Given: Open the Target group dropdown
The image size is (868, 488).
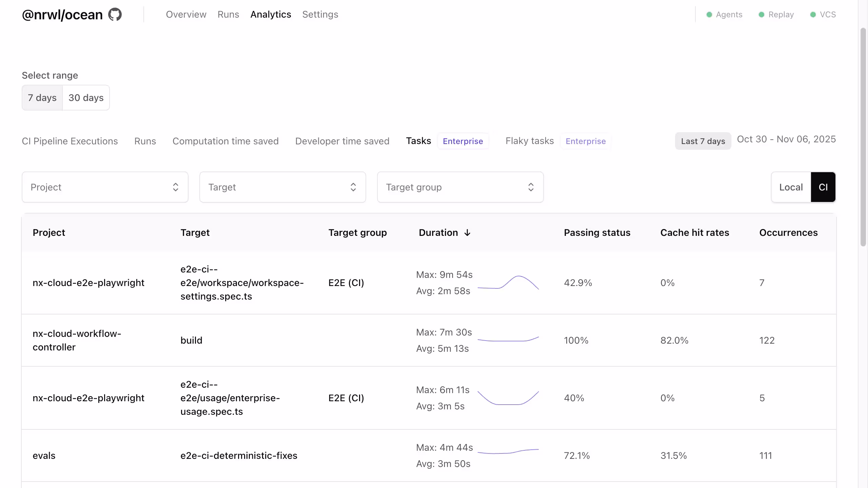Looking at the screenshot, I should [x=460, y=187].
